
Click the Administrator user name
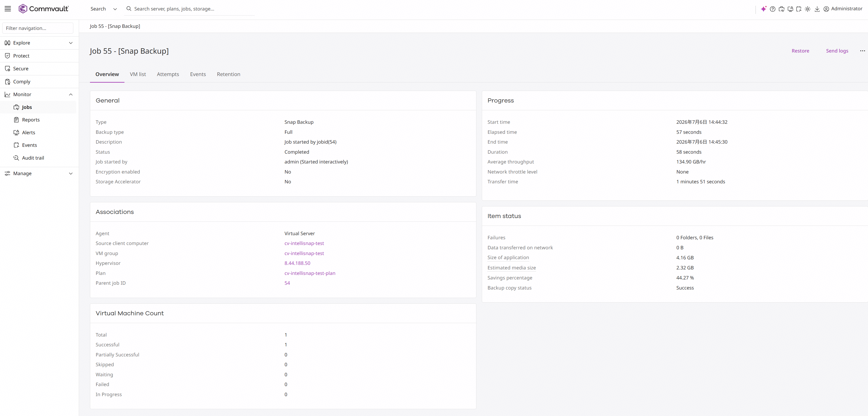[847, 9]
